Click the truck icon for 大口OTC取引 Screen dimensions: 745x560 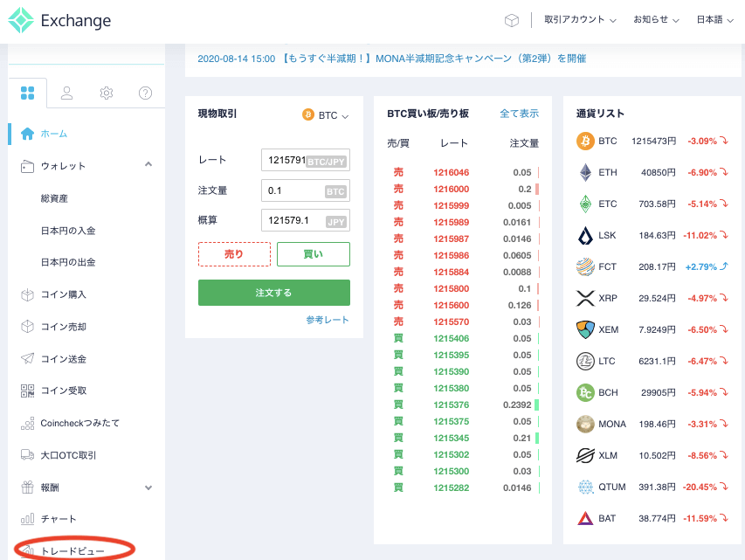28,455
